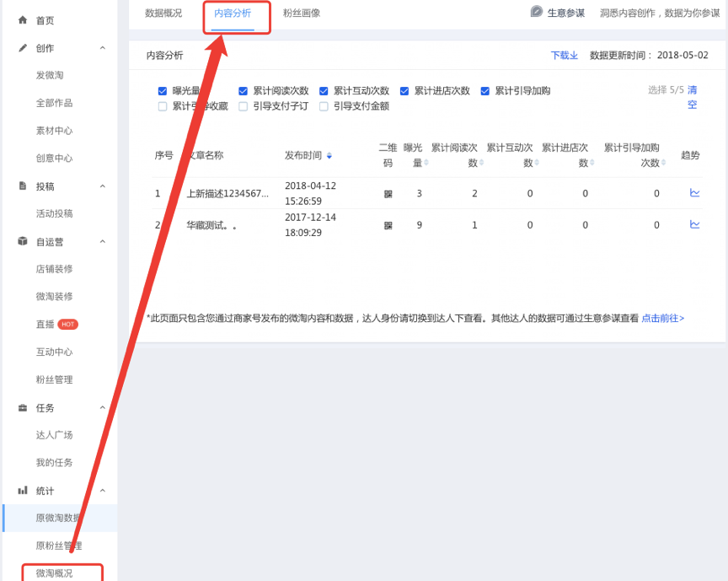Click the 下载业 download link
This screenshot has height=581, width=728.
(x=564, y=56)
